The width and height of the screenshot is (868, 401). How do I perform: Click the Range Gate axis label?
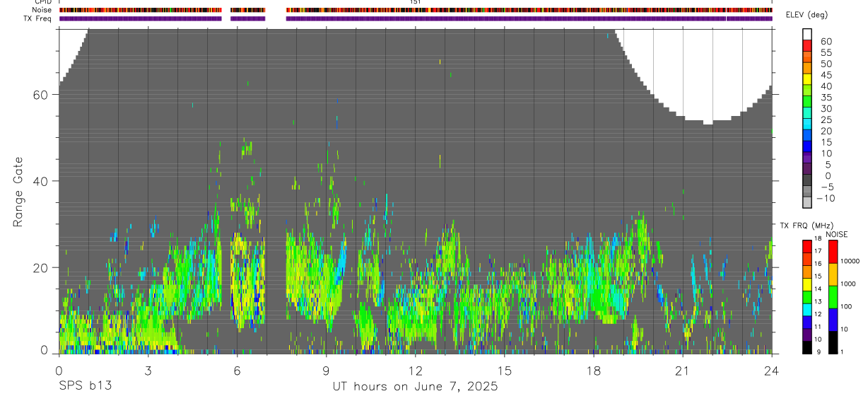[x=19, y=192]
